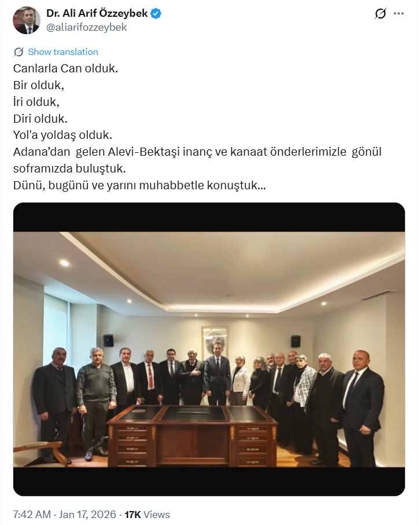Viewport: 420px width, 525px height.
Task: Open the three-dot more options menu
Action: 399,14
